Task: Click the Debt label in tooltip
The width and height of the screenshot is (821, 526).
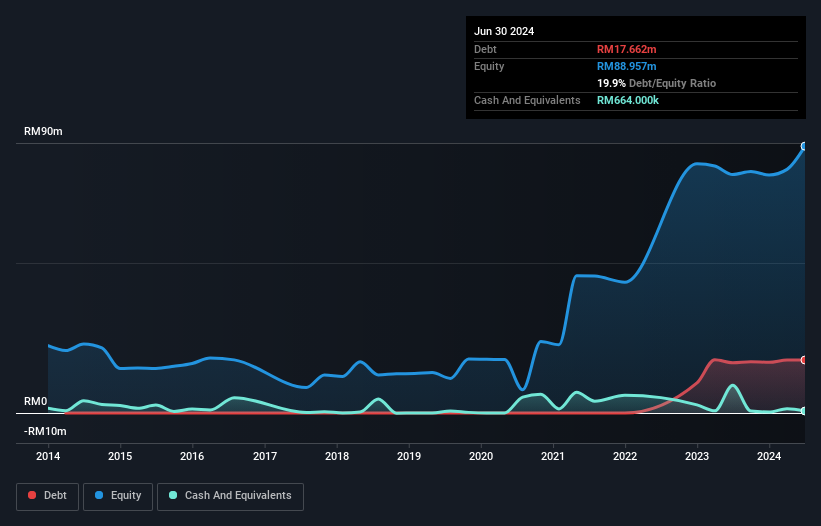Action: [485, 49]
